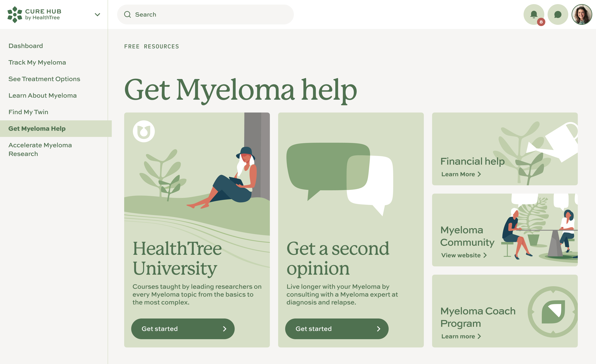Go to Dashboard in the sidebar
The width and height of the screenshot is (596, 364).
(x=26, y=46)
